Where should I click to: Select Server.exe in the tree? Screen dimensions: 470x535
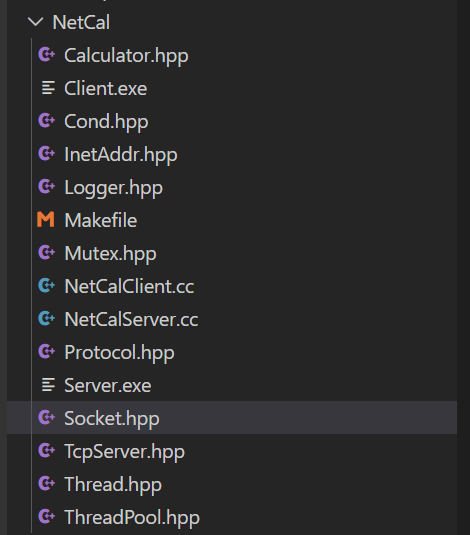(108, 386)
